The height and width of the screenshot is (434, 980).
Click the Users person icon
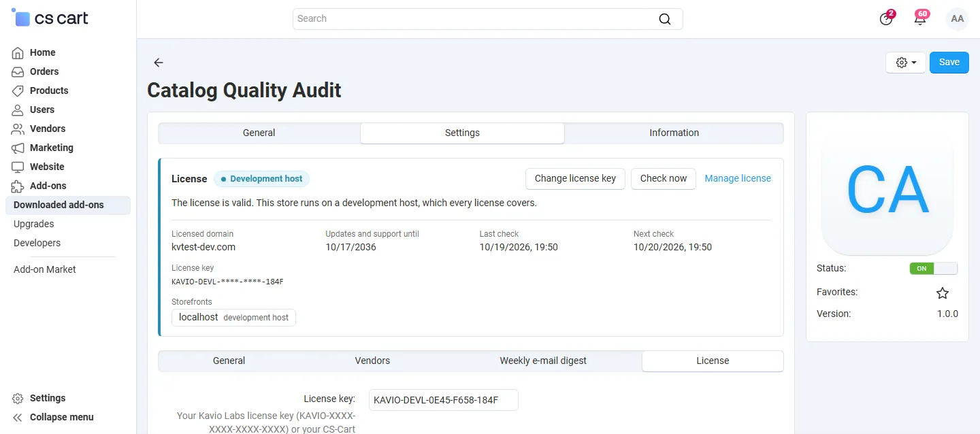(x=18, y=110)
